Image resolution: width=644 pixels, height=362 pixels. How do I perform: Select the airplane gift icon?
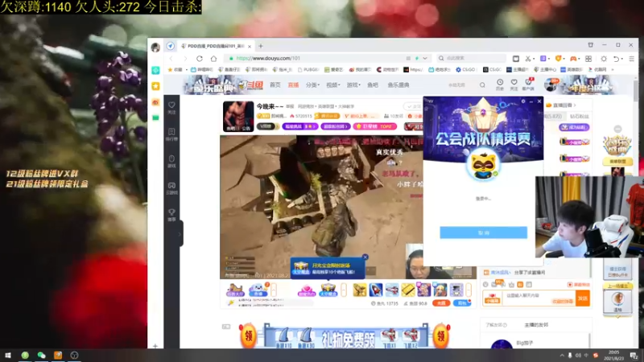[x=392, y=290]
